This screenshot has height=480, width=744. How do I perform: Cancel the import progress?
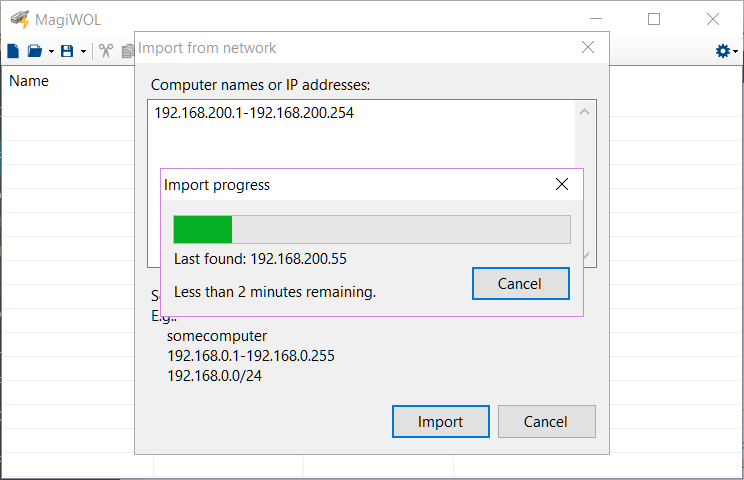pyautogui.click(x=520, y=284)
